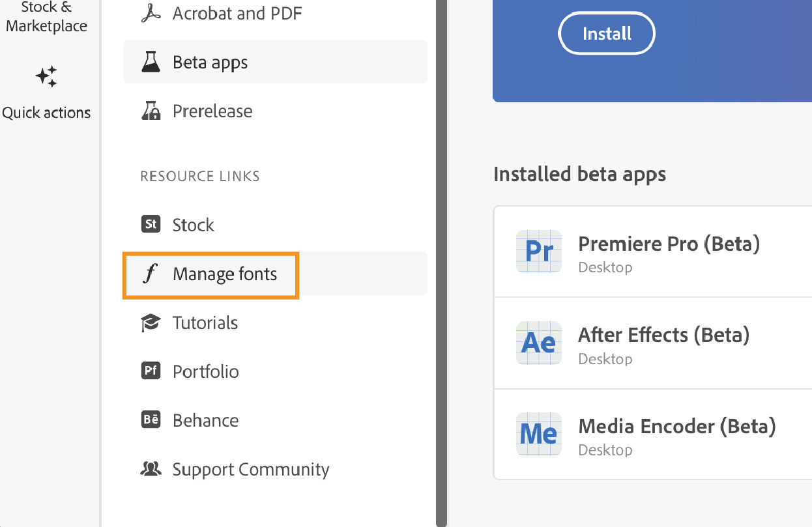Select the Support Community people icon
812x527 pixels.
pyautogui.click(x=151, y=468)
